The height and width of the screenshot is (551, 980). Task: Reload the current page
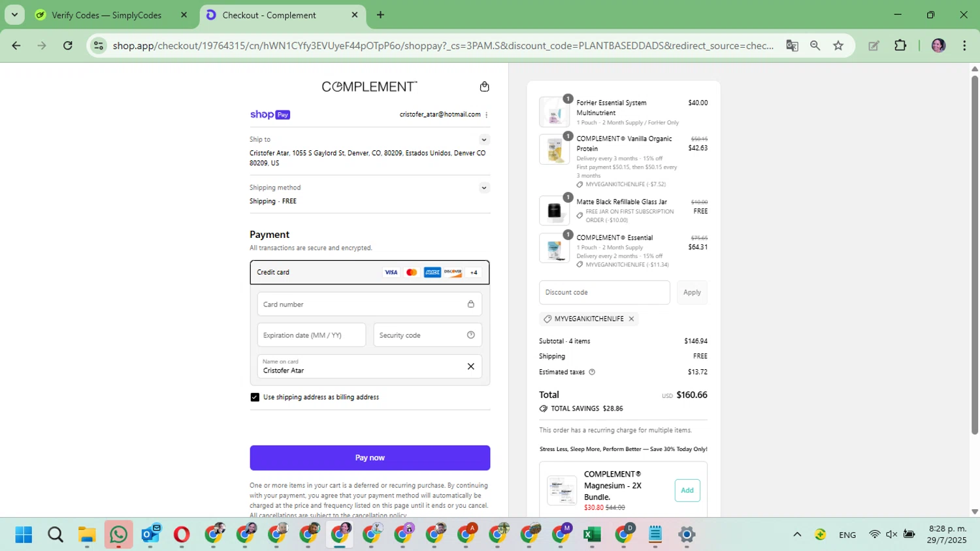tap(68, 46)
